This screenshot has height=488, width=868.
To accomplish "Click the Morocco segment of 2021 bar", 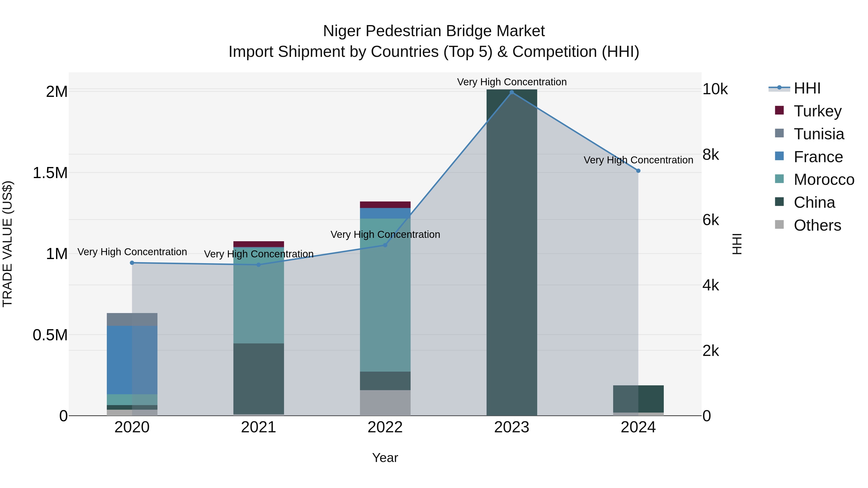I will click(x=258, y=296).
